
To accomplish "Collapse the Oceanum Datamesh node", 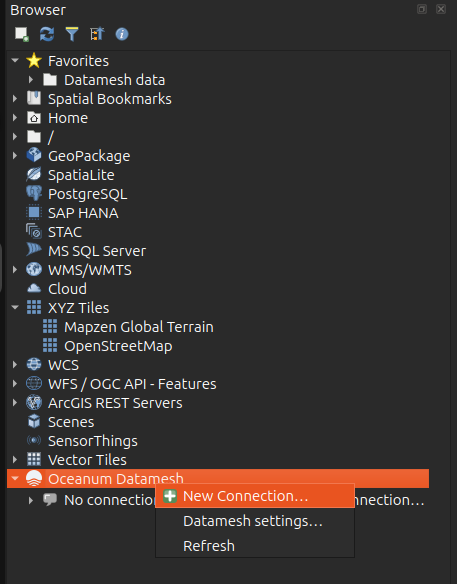I will (x=15, y=478).
